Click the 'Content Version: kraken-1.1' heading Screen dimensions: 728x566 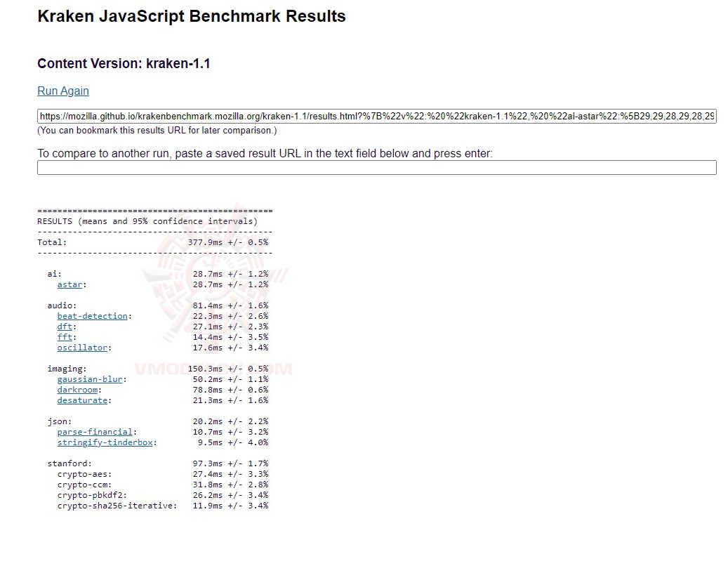pos(124,64)
